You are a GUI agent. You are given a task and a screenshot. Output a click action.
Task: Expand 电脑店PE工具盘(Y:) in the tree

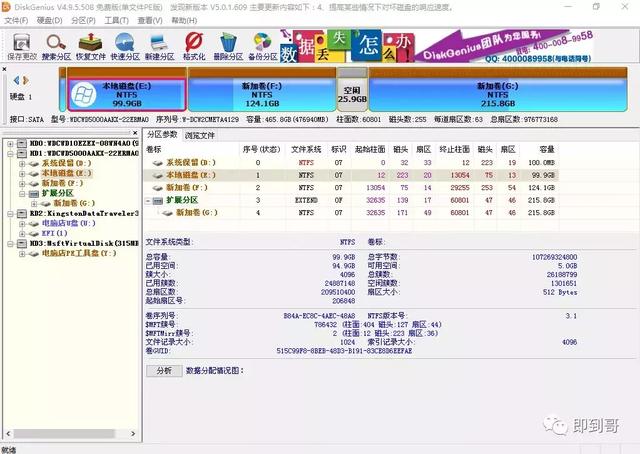tap(22, 254)
